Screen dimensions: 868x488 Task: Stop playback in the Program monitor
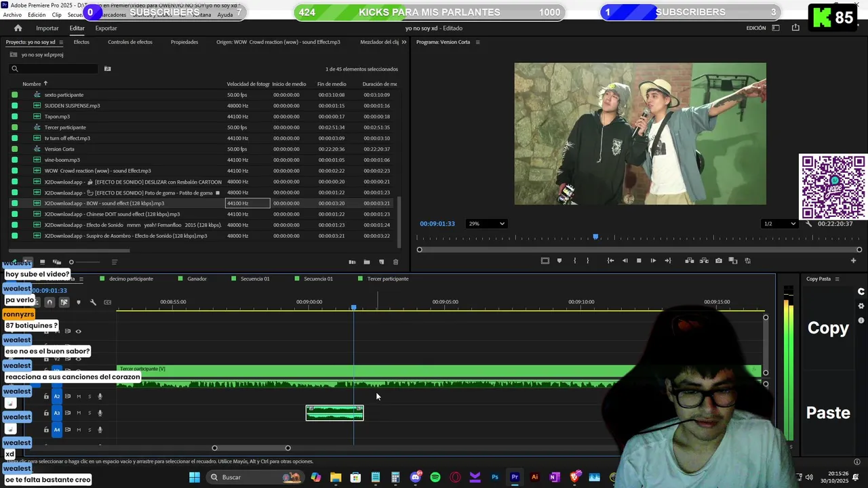click(639, 261)
